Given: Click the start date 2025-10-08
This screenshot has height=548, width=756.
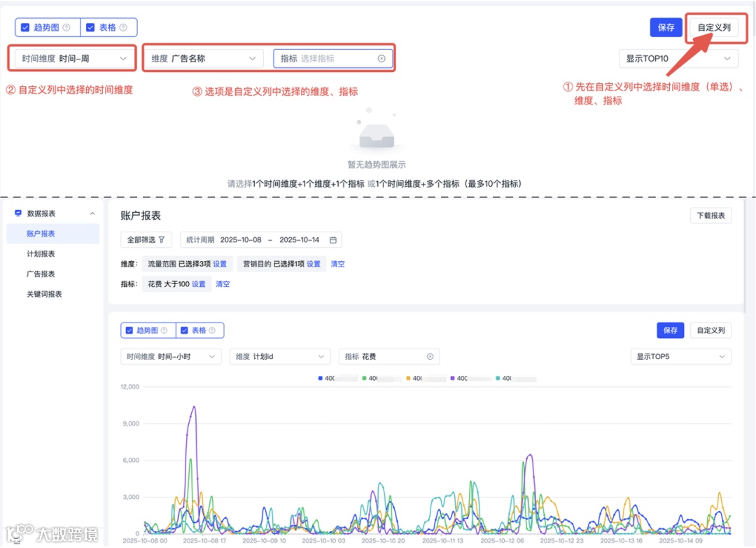Looking at the screenshot, I should click(x=241, y=239).
